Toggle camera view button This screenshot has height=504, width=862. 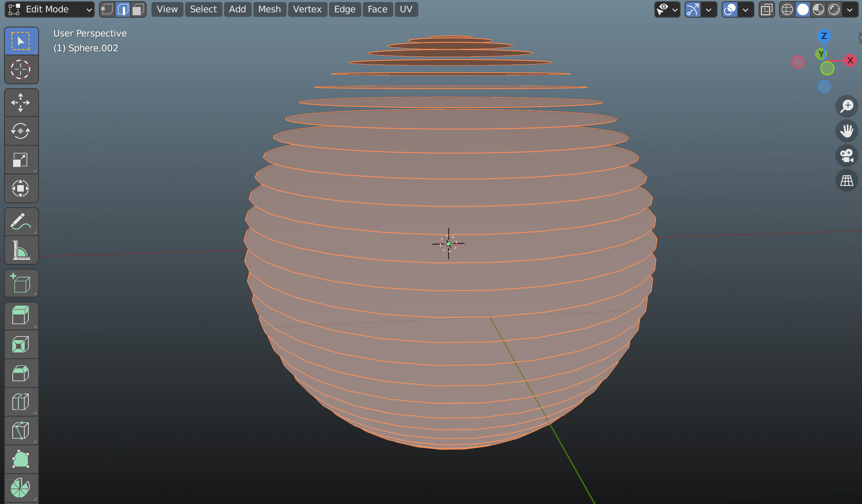(847, 156)
